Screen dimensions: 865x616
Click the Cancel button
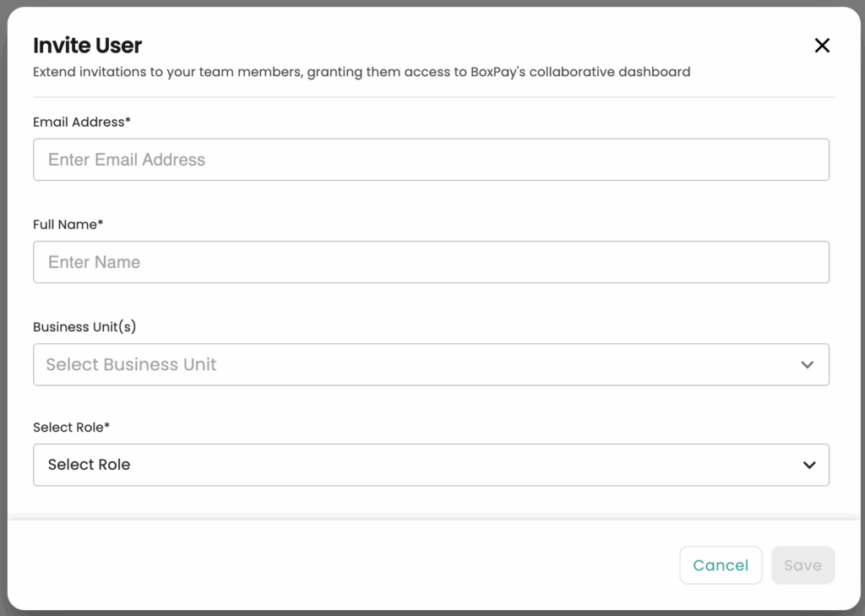721,565
